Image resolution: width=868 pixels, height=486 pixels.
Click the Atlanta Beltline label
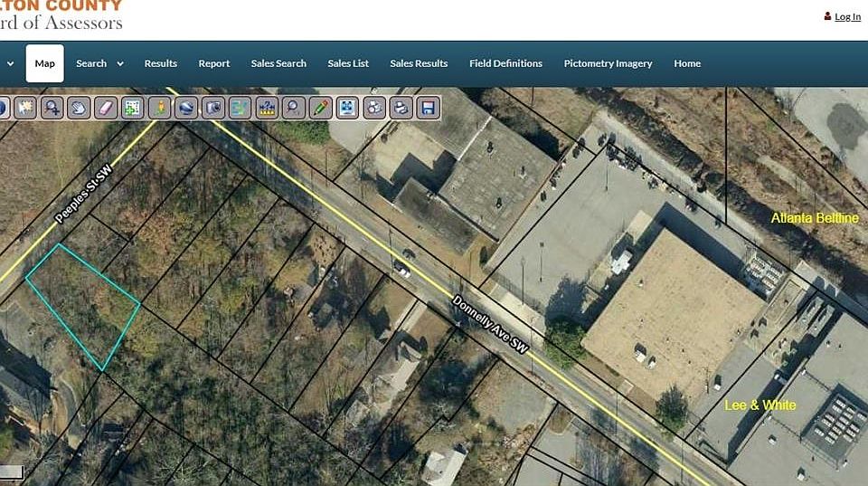(815, 218)
